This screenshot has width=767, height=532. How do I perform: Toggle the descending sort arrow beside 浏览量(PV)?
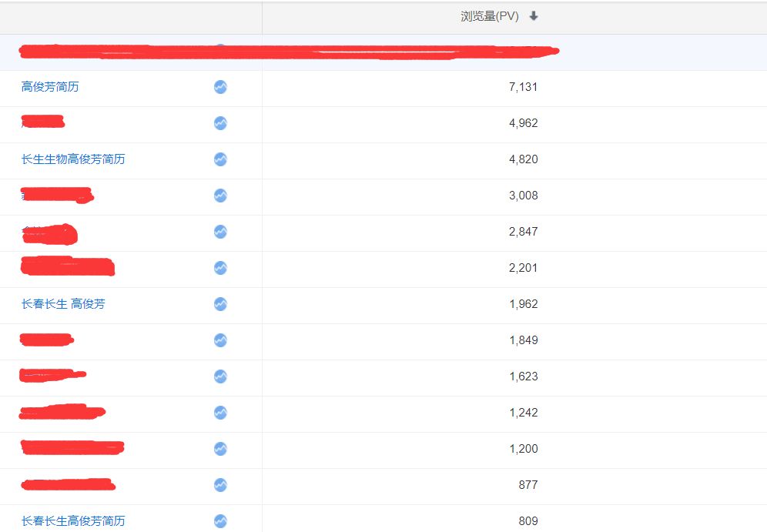[533, 16]
